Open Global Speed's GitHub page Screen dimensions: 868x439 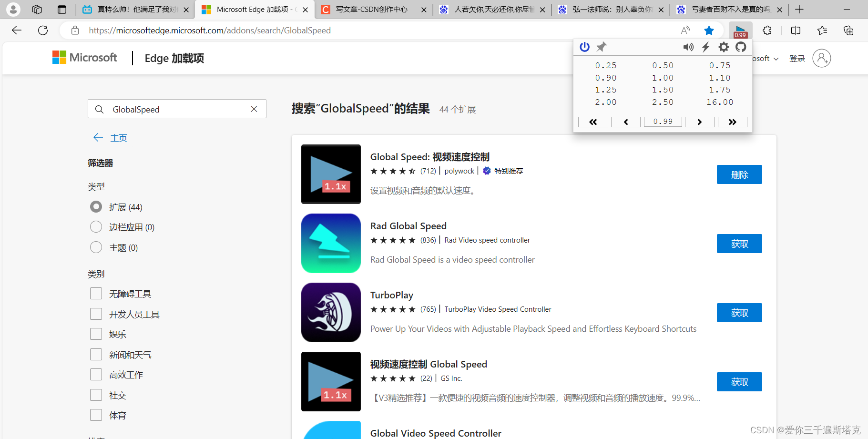click(741, 47)
